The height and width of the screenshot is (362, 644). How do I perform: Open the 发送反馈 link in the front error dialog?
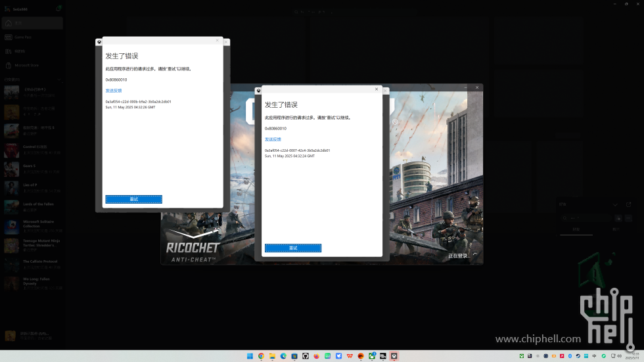[x=273, y=139]
